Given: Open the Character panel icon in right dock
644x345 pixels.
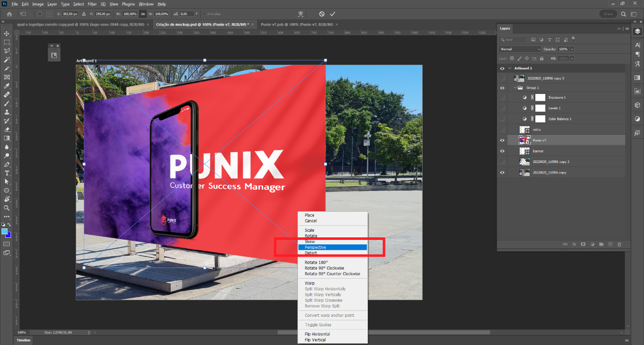Looking at the screenshot, I should pos(637,45).
